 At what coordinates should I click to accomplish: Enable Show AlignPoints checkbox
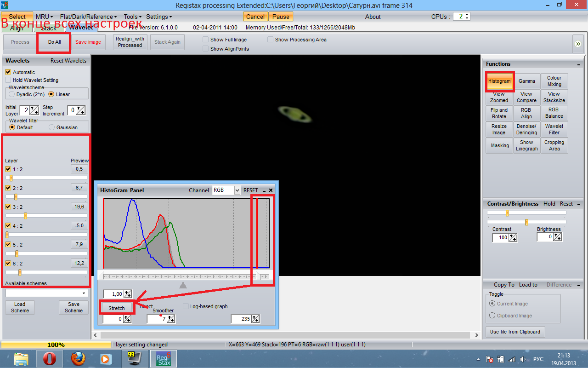(206, 49)
